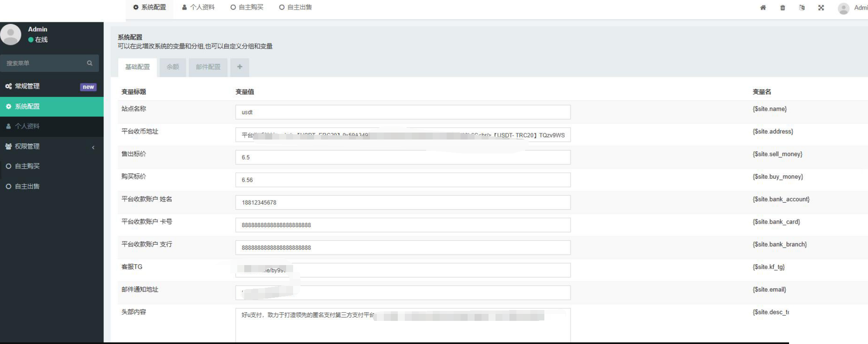868x344 pixels.
Task: Click language switch icon in top bar
Action: pyautogui.click(x=802, y=7)
